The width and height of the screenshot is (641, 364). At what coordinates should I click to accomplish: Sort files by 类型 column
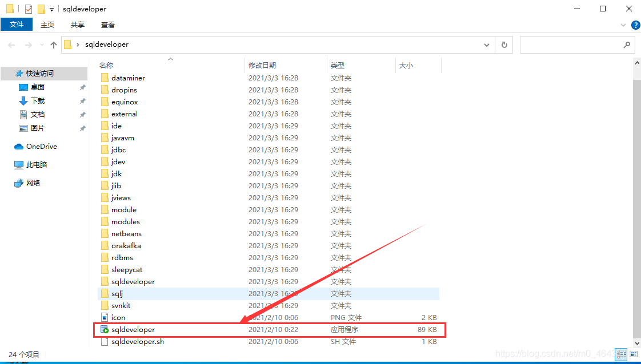pos(338,65)
